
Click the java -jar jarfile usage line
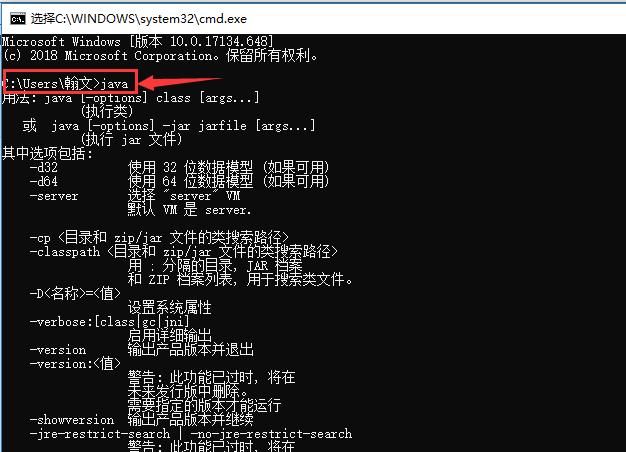tap(169, 126)
